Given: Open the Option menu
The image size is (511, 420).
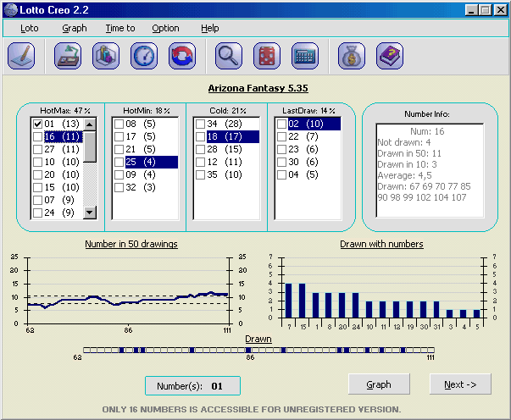Looking at the screenshot, I should coord(165,28).
